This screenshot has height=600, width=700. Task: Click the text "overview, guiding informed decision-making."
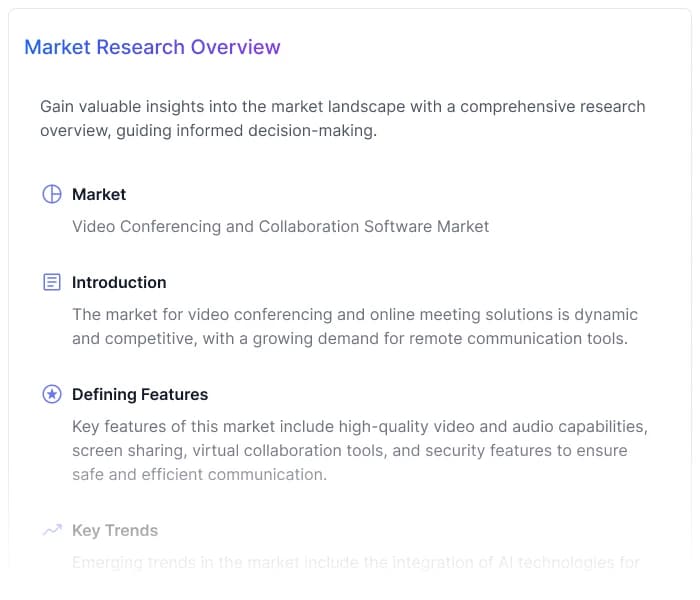pos(208,131)
